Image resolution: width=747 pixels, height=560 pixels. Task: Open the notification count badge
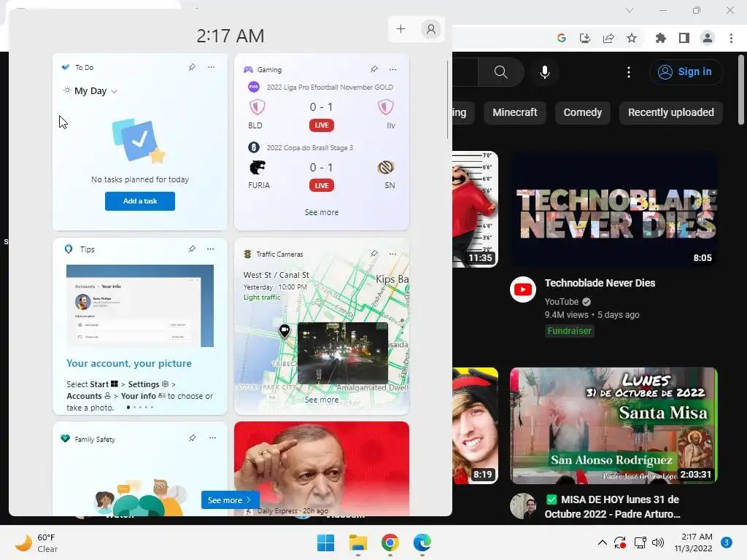(x=727, y=542)
